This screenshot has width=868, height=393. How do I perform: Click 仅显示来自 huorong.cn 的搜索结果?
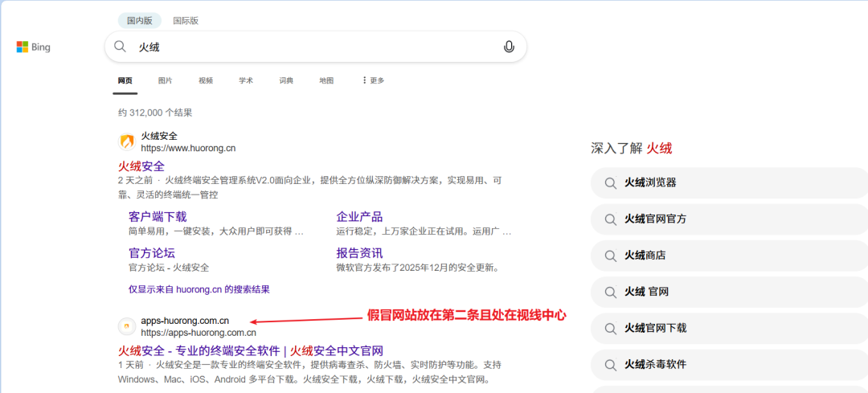[199, 289]
